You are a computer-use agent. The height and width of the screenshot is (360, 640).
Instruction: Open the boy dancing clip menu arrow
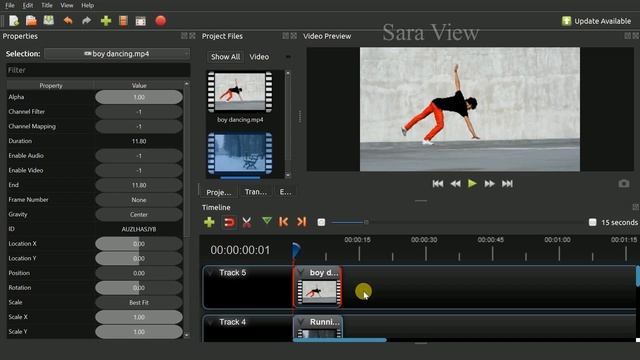tap(301, 272)
